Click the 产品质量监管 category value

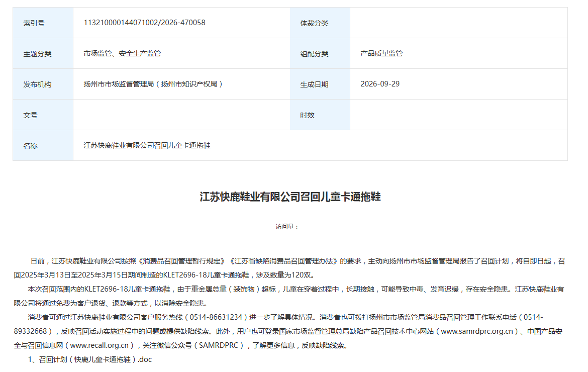[x=381, y=53]
